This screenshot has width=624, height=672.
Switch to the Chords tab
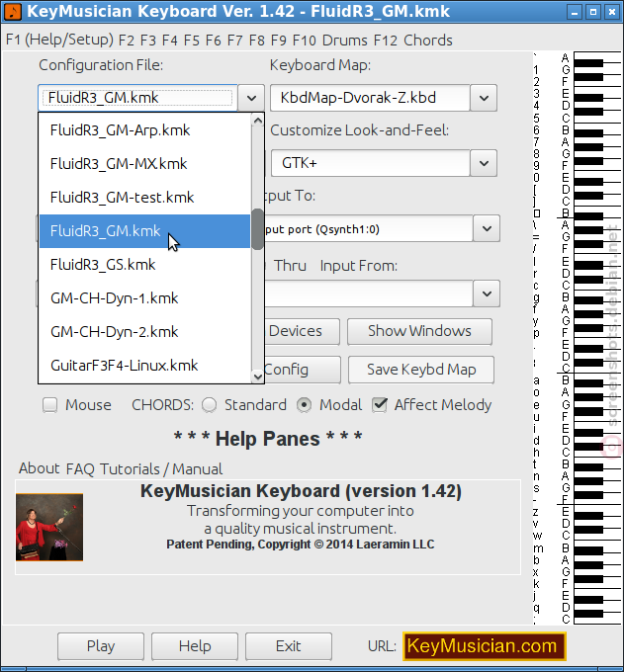click(428, 41)
